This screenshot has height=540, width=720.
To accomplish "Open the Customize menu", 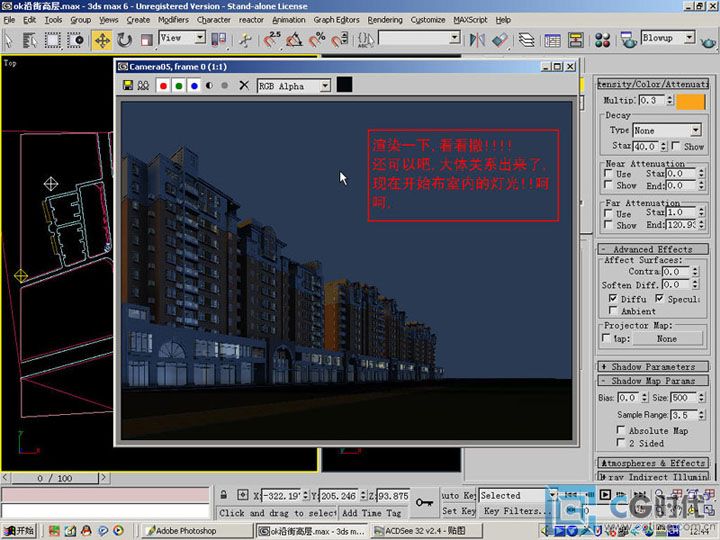I will 428,20.
